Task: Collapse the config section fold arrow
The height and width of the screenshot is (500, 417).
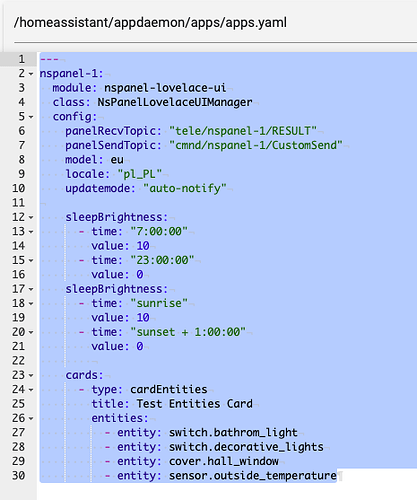Action: tap(31, 117)
